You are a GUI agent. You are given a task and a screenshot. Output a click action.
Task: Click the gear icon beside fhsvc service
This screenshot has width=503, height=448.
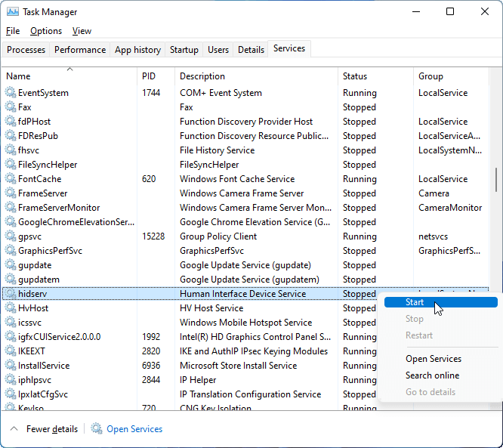11,150
